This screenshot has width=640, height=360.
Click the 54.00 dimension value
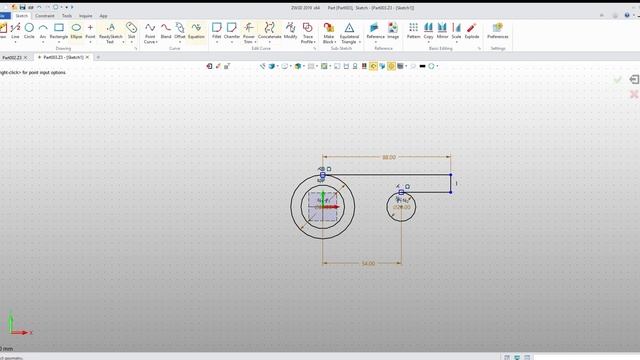coord(368,264)
